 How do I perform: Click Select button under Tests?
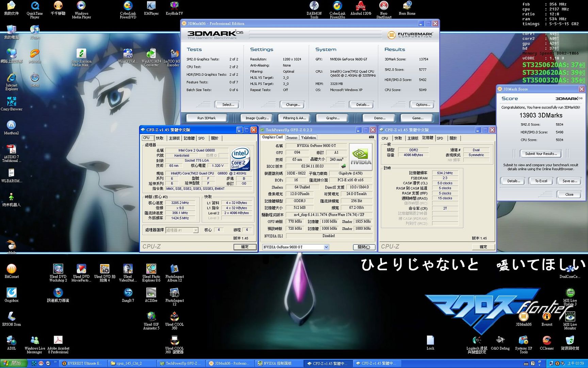[228, 105]
